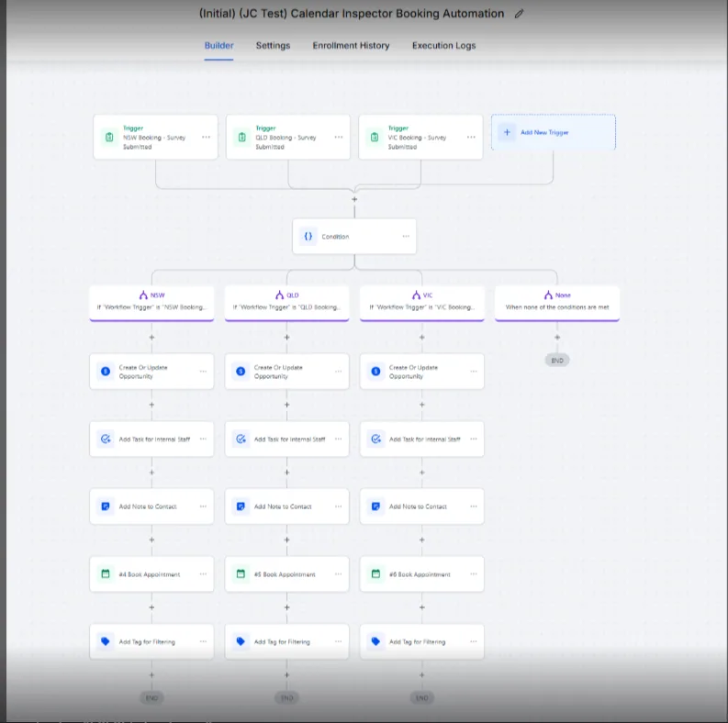
Task: Switch to the Builder tab
Action: tap(218, 46)
